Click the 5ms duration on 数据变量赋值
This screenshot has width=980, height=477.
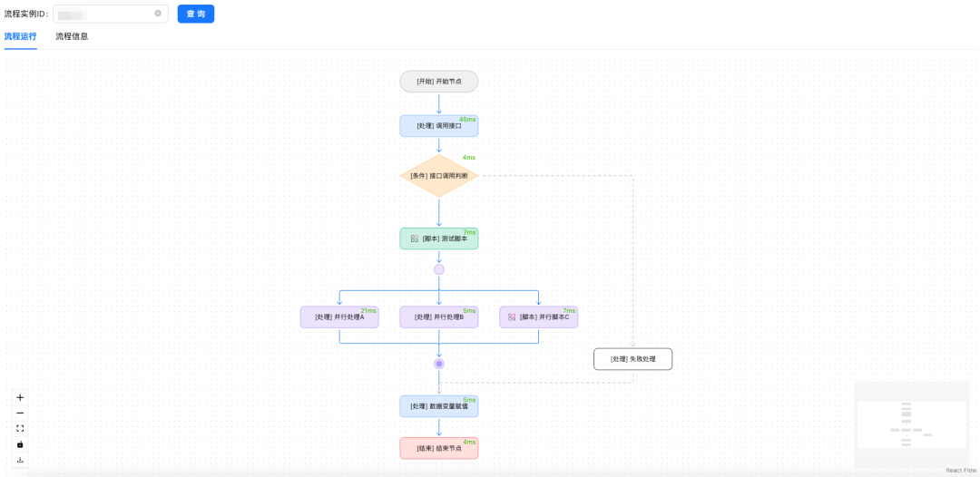click(469, 400)
